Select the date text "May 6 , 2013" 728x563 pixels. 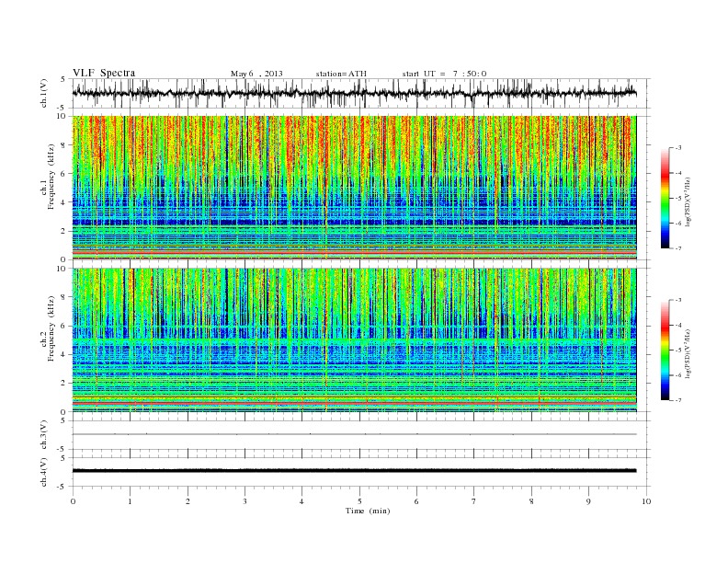click(256, 74)
